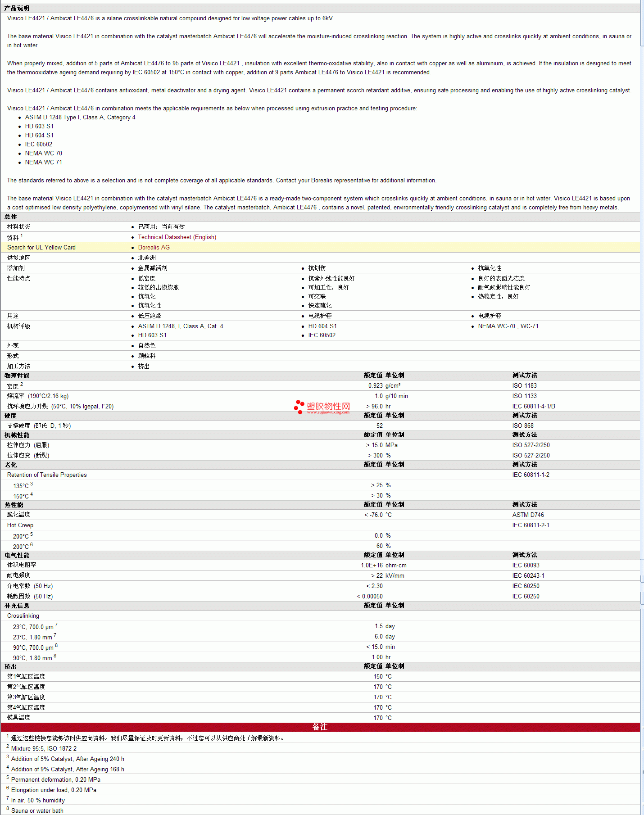Select the Hot Creep row label

[20, 525]
